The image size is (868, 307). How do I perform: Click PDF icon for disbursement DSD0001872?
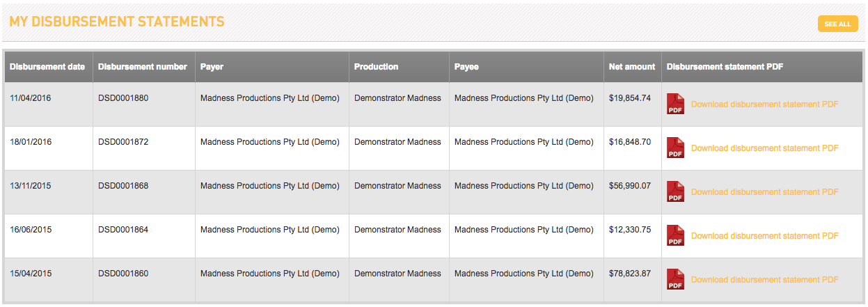pyautogui.click(x=675, y=148)
